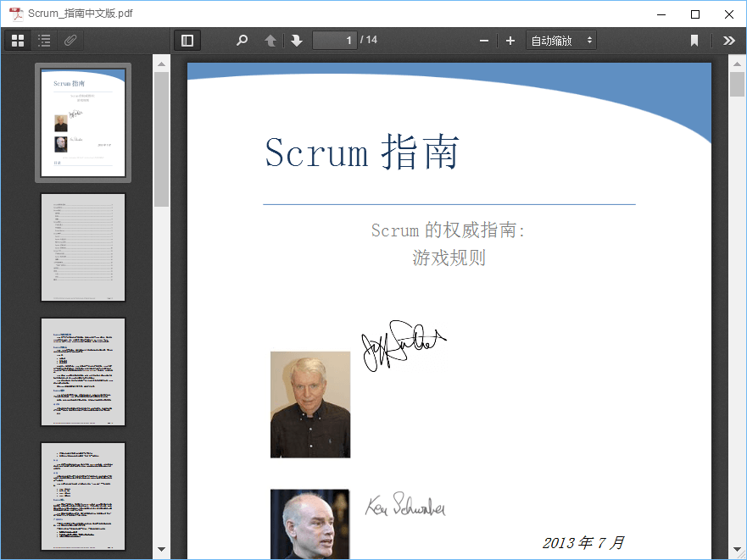Image resolution: width=747 pixels, height=560 pixels.
Task: Click the thumbnail sidebar scrollbar handle
Action: point(161,139)
